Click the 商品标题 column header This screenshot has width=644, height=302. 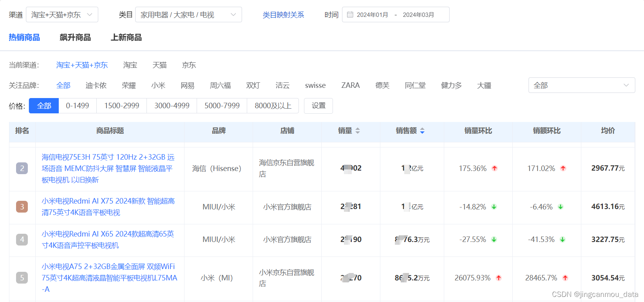pyautogui.click(x=110, y=131)
